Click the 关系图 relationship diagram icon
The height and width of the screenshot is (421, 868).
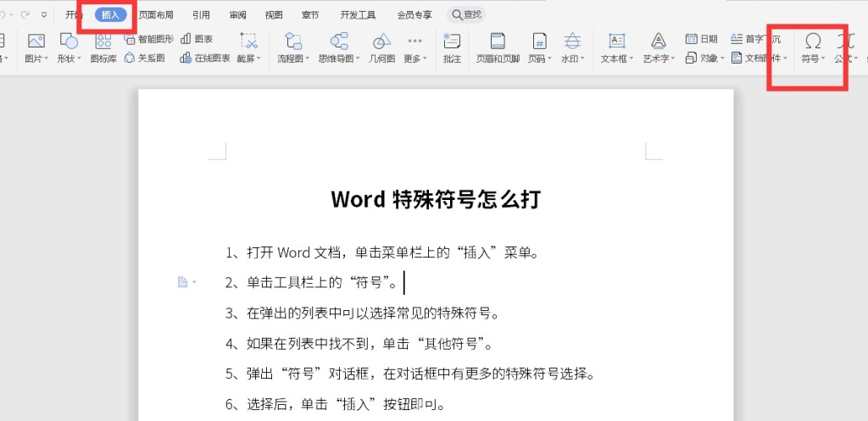click(144, 58)
